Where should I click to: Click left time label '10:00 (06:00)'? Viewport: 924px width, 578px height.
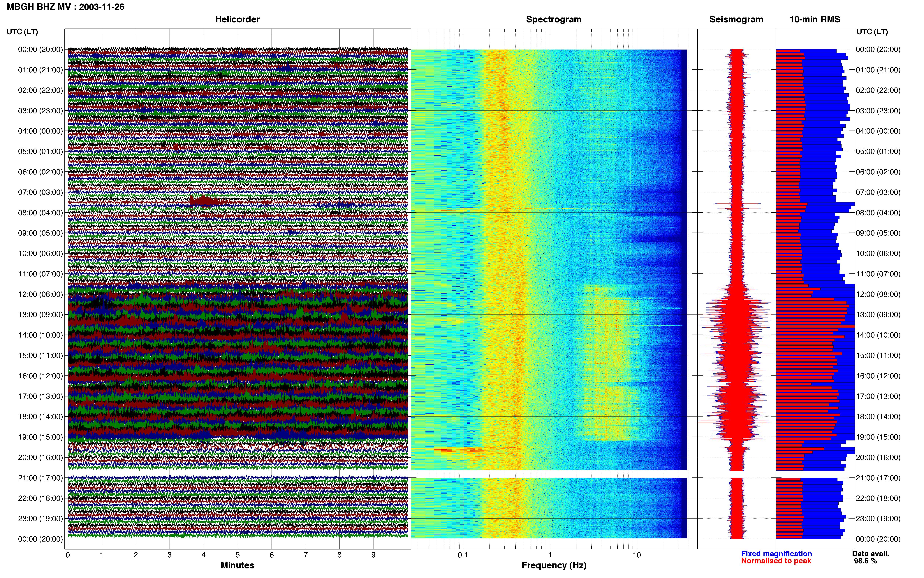41,253
